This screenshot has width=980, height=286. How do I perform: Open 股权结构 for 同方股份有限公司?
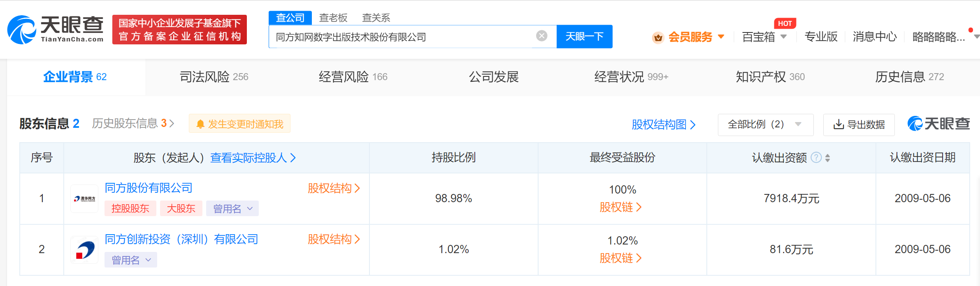point(334,188)
